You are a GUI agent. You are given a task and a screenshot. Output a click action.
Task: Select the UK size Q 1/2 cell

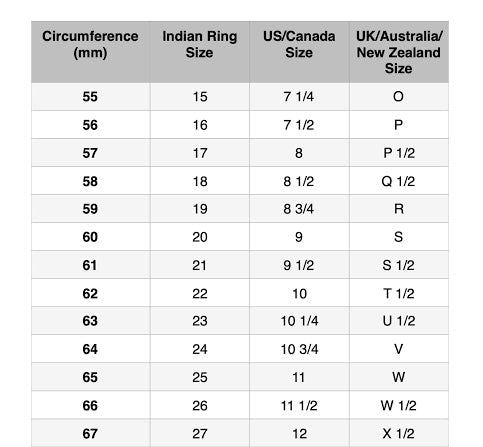pos(399,181)
